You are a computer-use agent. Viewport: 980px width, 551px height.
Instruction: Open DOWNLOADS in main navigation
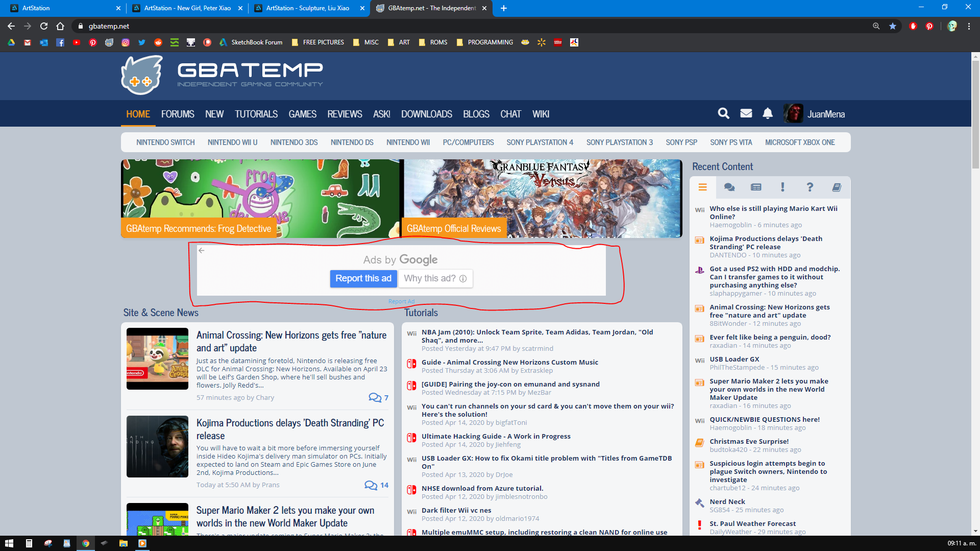tap(427, 114)
